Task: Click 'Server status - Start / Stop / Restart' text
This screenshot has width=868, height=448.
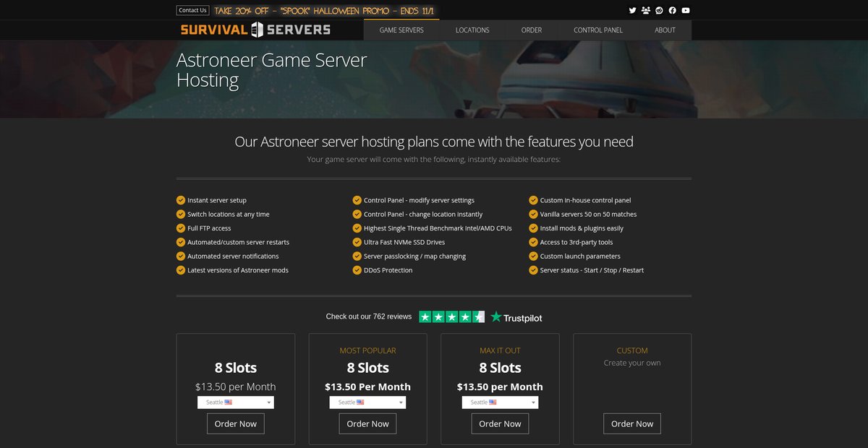Action: 592,270
